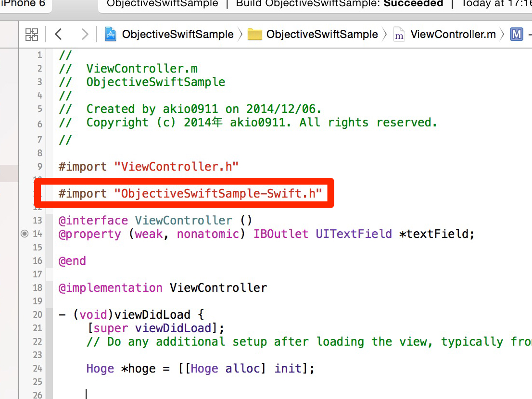Click the ViewController.m file icon in breadcrumb

pyautogui.click(x=399, y=34)
